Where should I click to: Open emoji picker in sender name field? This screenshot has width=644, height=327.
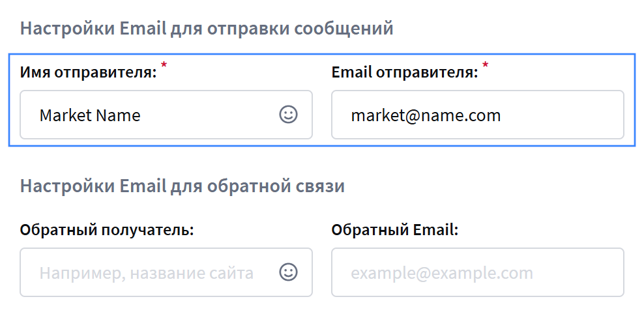[288, 115]
